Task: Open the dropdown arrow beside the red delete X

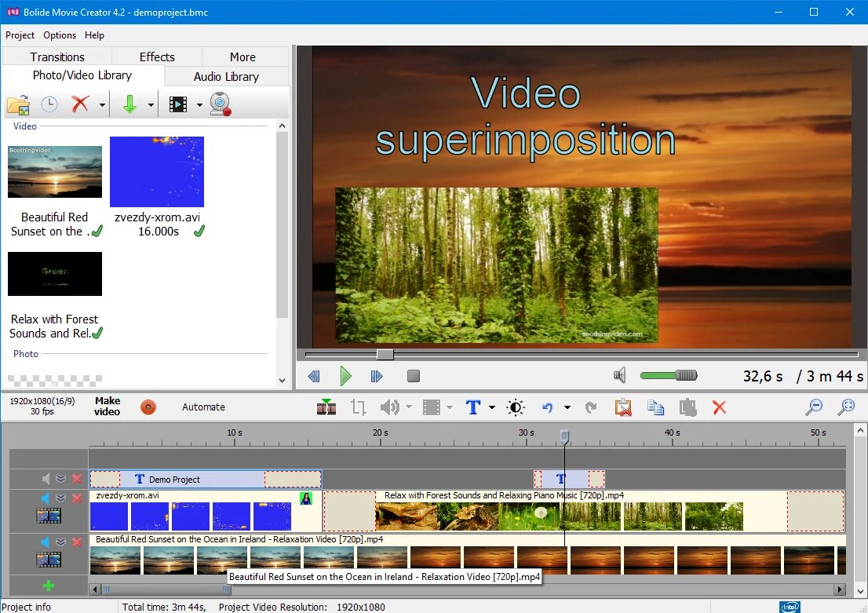Action: click(x=101, y=104)
